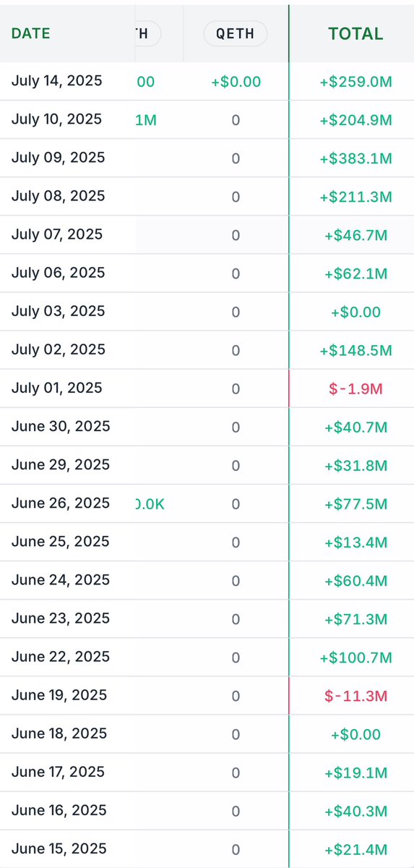Select the +$383.1M total for July 09

pos(355,159)
